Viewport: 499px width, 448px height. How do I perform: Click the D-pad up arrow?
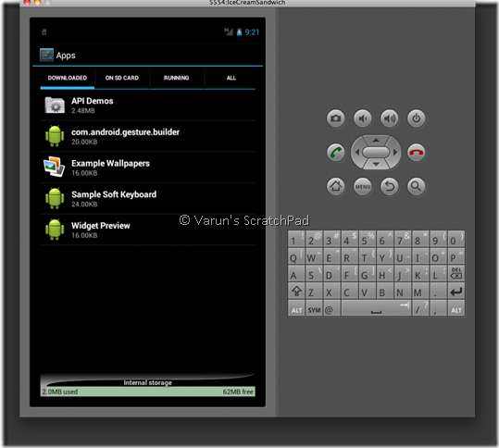point(376,140)
